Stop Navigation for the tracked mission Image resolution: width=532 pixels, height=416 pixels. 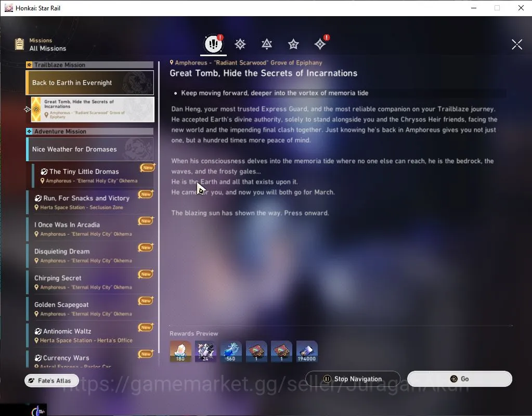pyautogui.click(x=353, y=379)
